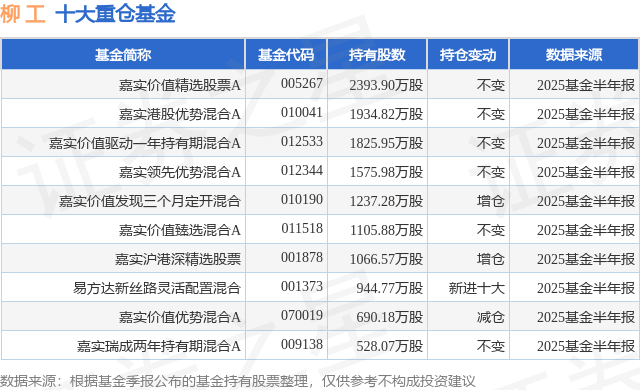Open fund 嘉实价值精选股票A
Viewport: 640px width, 390px height.
(x=180, y=85)
